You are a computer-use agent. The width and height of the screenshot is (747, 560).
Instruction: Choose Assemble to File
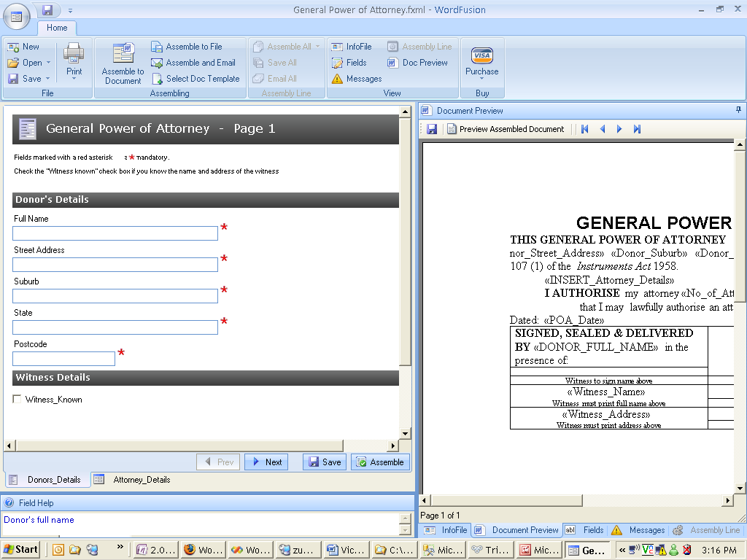coord(187,47)
